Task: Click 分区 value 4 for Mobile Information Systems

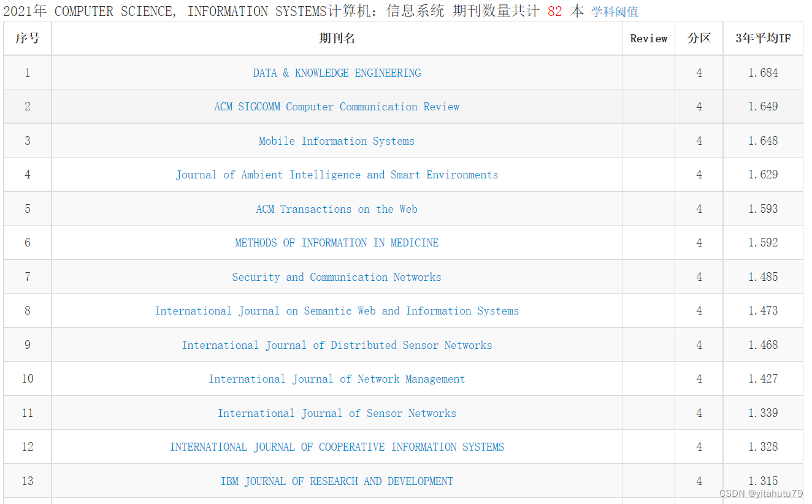Action: pos(699,141)
